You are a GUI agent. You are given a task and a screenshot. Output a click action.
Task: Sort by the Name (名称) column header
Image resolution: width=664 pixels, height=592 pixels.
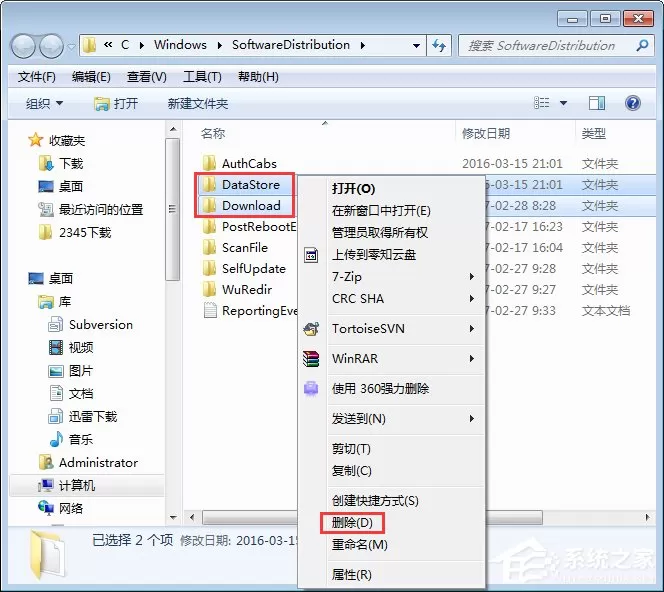pyautogui.click(x=213, y=133)
